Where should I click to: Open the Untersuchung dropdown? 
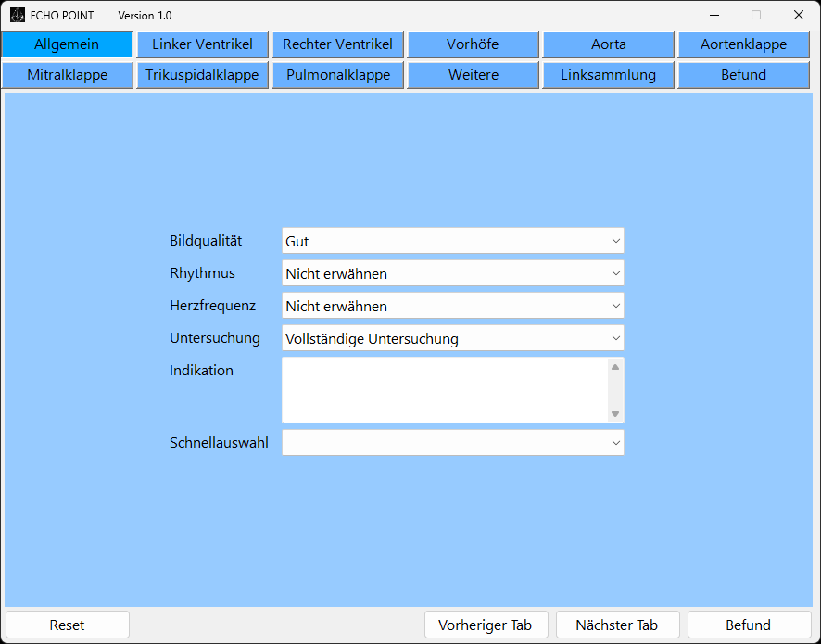452,338
